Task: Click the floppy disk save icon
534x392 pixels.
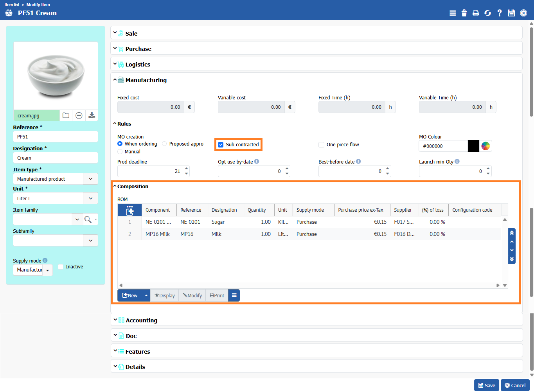Action: tap(511, 13)
